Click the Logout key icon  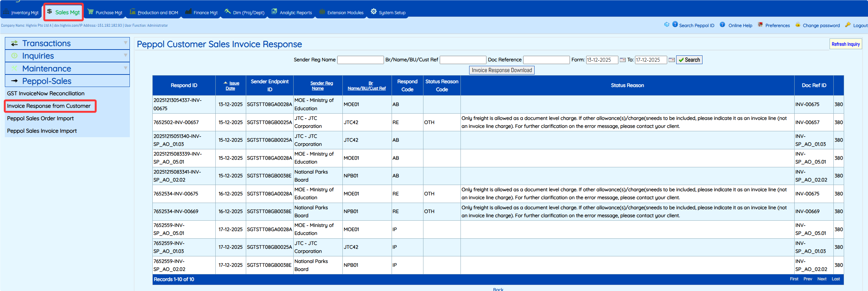click(x=848, y=25)
